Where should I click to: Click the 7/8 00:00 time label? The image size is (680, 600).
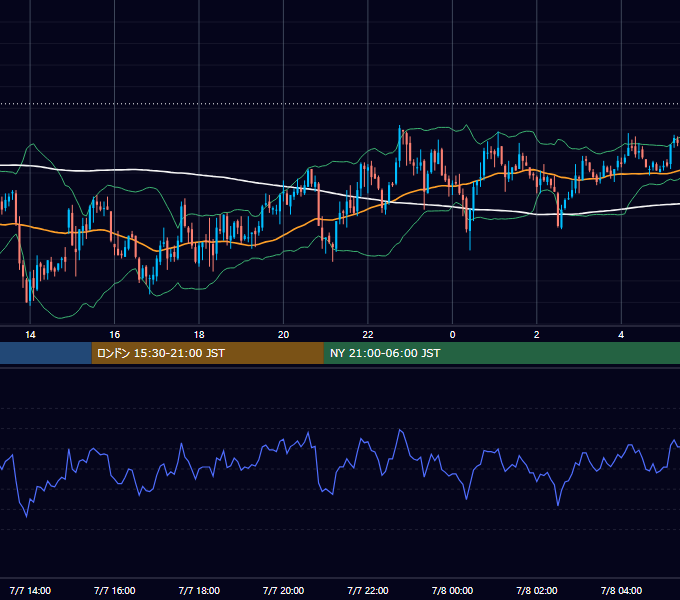tap(452, 590)
